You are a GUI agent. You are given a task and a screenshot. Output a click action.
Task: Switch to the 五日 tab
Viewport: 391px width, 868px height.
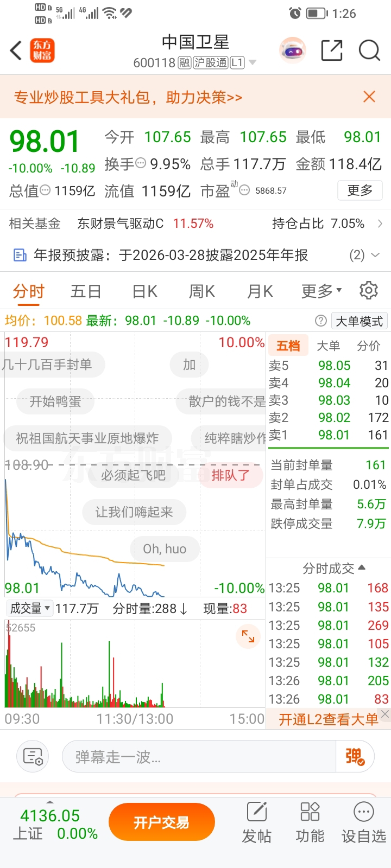86,291
